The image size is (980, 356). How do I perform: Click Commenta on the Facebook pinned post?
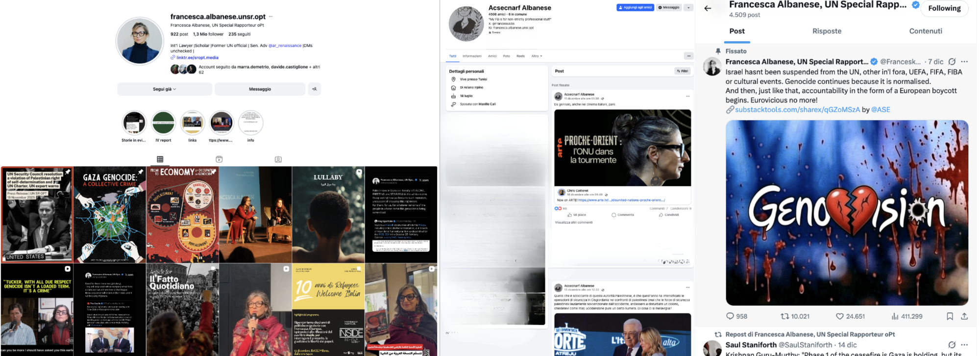623,215
